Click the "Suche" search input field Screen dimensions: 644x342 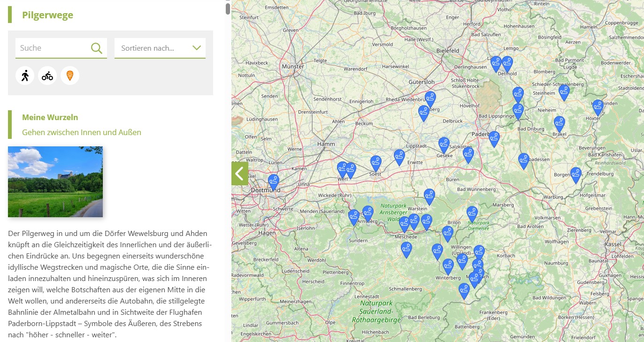[53, 48]
